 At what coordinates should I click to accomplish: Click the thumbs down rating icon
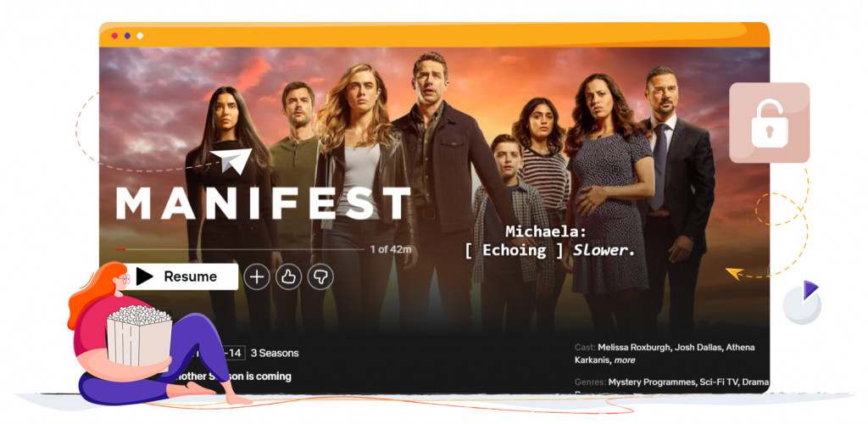(x=320, y=276)
